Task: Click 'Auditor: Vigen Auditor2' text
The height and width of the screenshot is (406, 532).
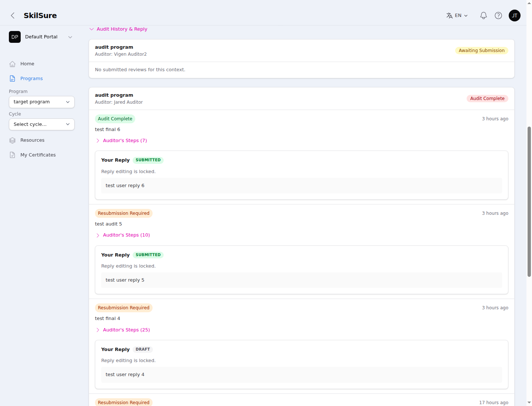Action: [121, 54]
